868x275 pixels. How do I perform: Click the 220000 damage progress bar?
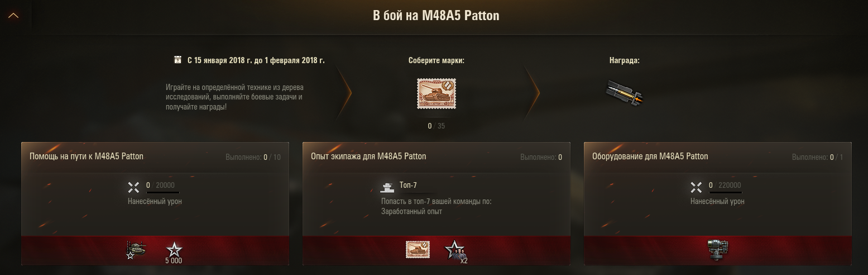[725, 192]
